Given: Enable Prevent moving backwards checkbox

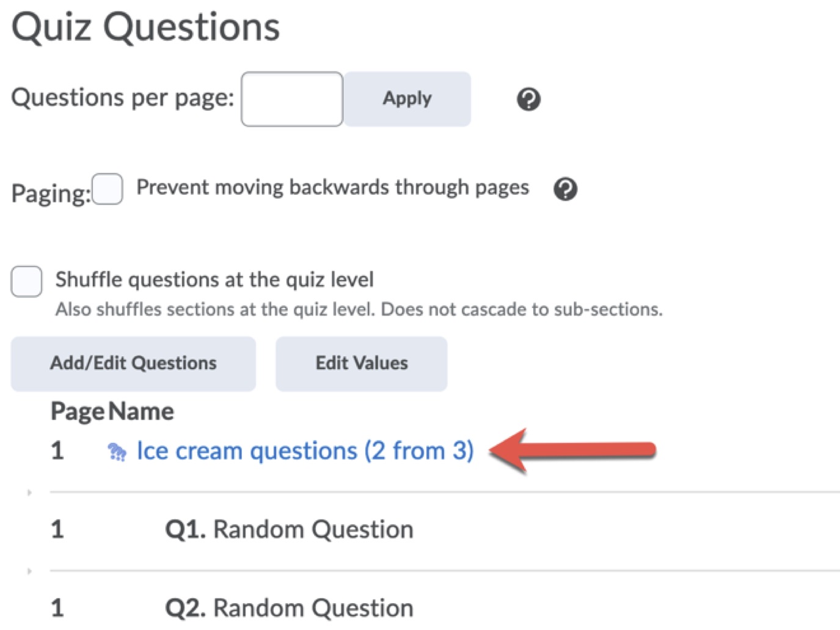Looking at the screenshot, I should [x=108, y=189].
